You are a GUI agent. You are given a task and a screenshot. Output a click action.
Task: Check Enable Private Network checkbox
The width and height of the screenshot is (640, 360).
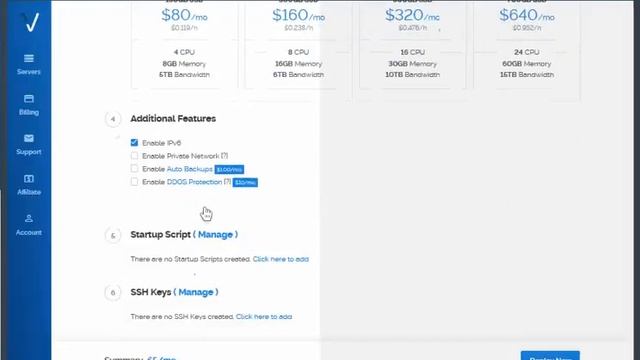point(134,156)
